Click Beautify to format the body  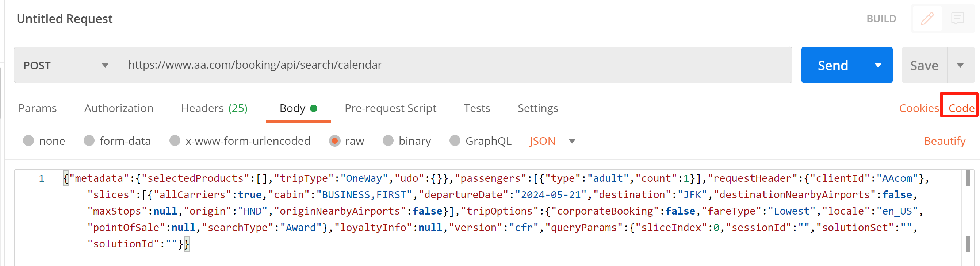[x=945, y=141]
